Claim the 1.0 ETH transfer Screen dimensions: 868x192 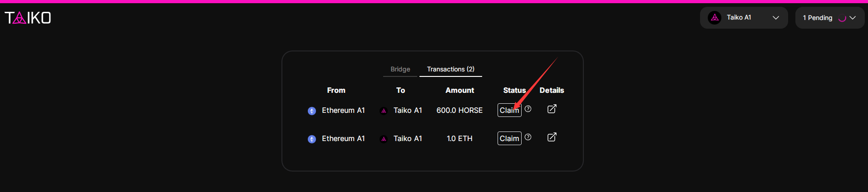(509, 138)
